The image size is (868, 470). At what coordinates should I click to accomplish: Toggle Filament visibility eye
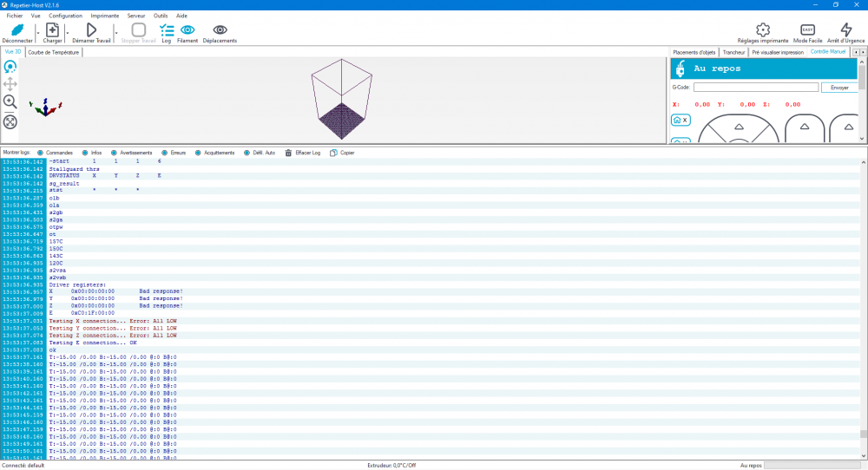(x=187, y=33)
